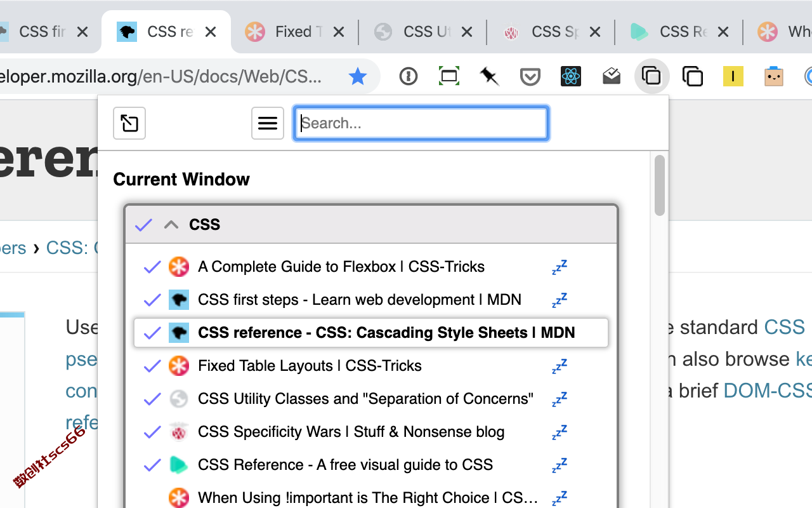This screenshot has height=508, width=812.
Task: Click the 'CSS' group name label
Action: [x=204, y=225]
